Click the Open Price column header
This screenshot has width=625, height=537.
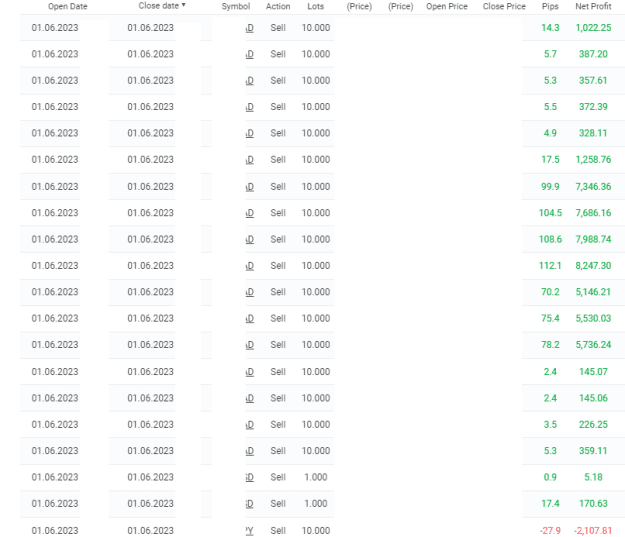pos(446,6)
